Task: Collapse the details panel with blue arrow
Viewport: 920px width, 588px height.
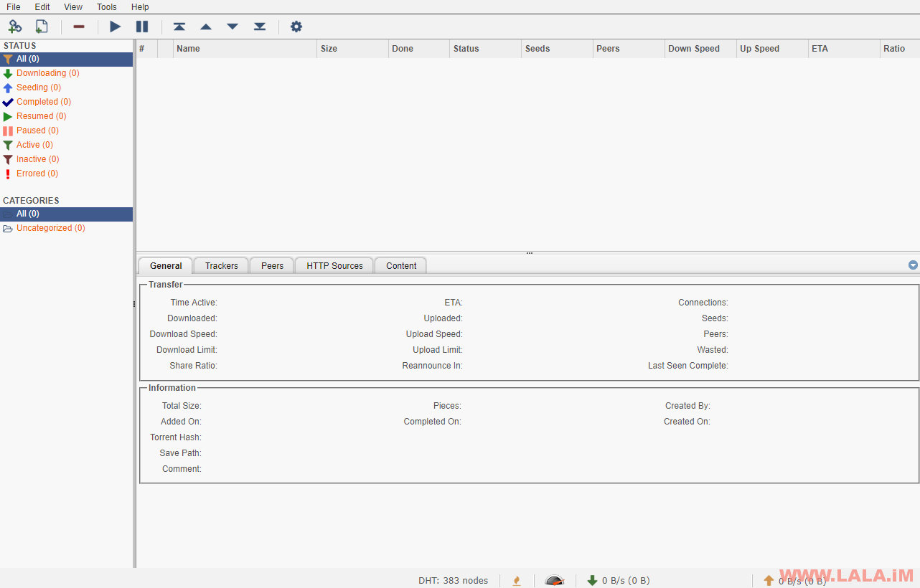Action: pyautogui.click(x=913, y=265)
